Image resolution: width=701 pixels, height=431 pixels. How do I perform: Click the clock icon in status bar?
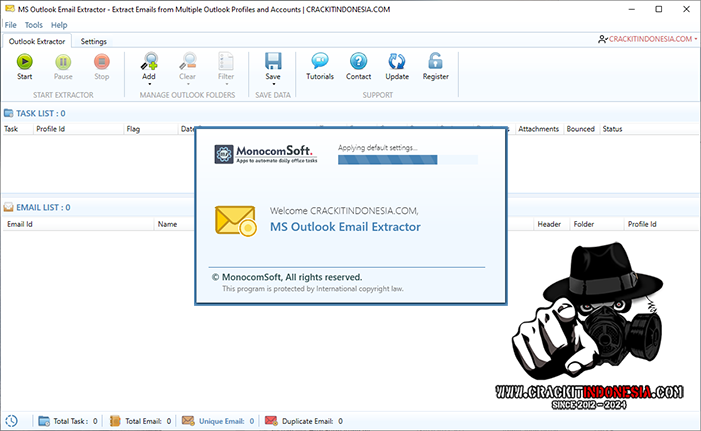pyautogui.click(x=11, y=421)
